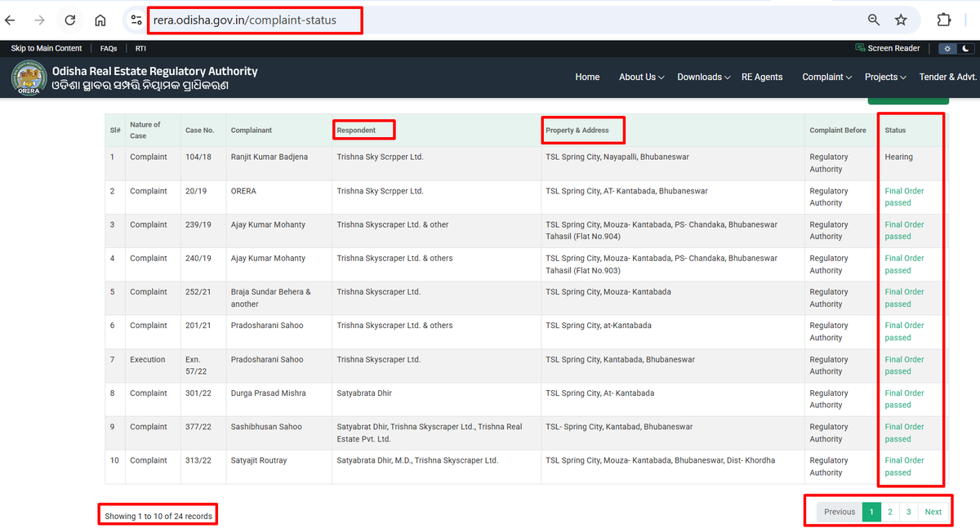
Task: Focus the address bar URL field
Action: click(244, 20)
